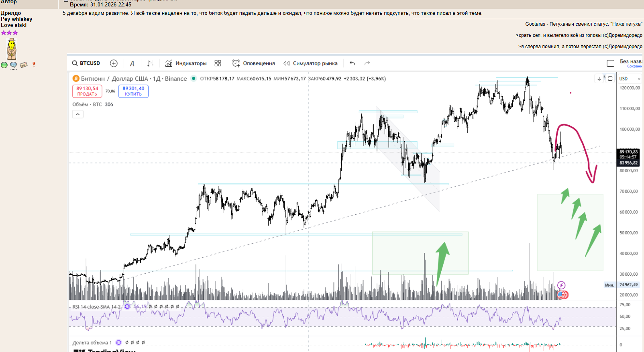Click the 'я сперва помнил' signature quote line
The image size is (644, 352).
[x=580, y=47]
